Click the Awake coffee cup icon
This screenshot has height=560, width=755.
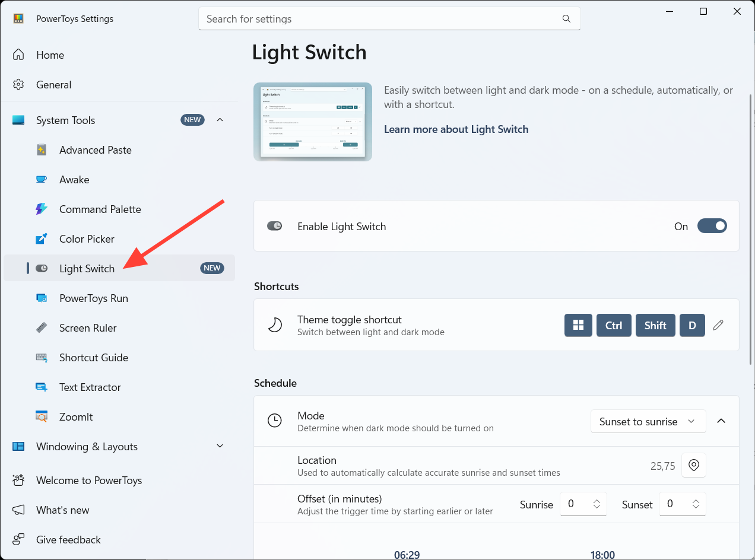42,180
